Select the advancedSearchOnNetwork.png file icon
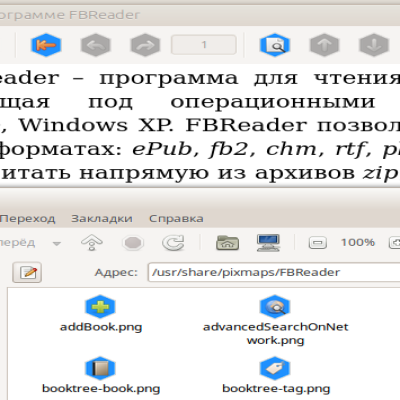The height and width of the screenshot is (400, 400). (275, 307)
